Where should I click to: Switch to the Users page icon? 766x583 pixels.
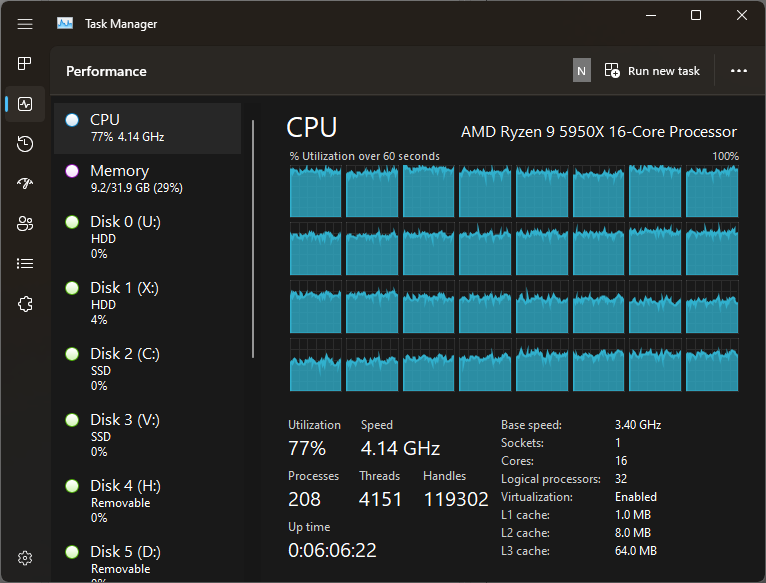click(x=25, y=224)
